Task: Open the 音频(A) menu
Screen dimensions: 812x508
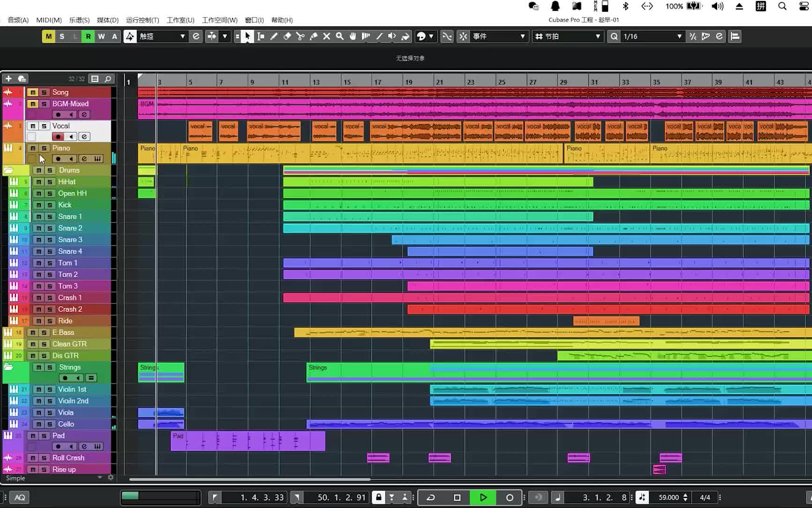Action: (18, 20)
